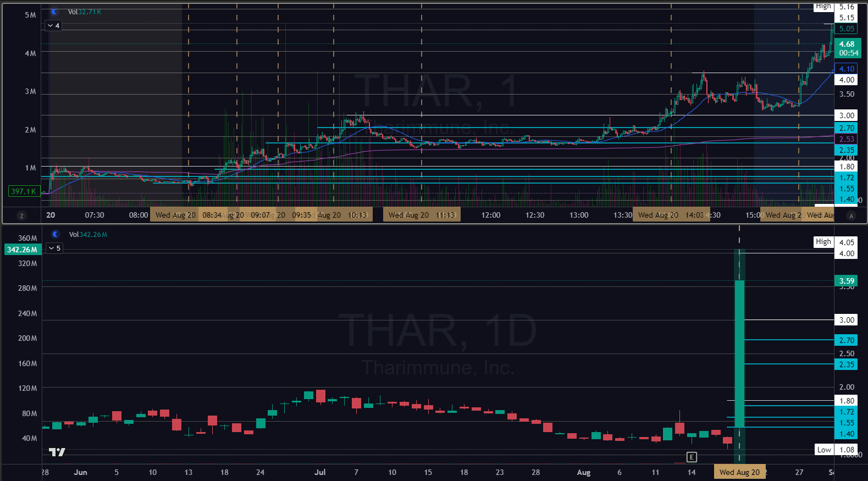Click the 'Jun' month label on the daily time axis
The width and height of the screenshot is (868, 481).
click(80, 472)
